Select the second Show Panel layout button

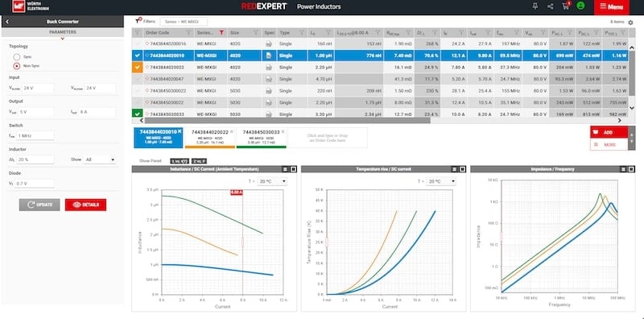tap(199, 161)
